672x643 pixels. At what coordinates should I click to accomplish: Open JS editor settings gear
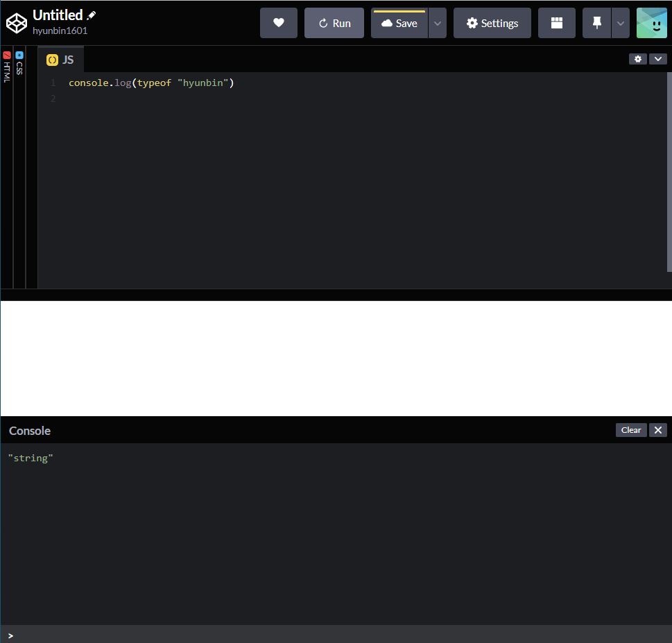tap(638, 59)
